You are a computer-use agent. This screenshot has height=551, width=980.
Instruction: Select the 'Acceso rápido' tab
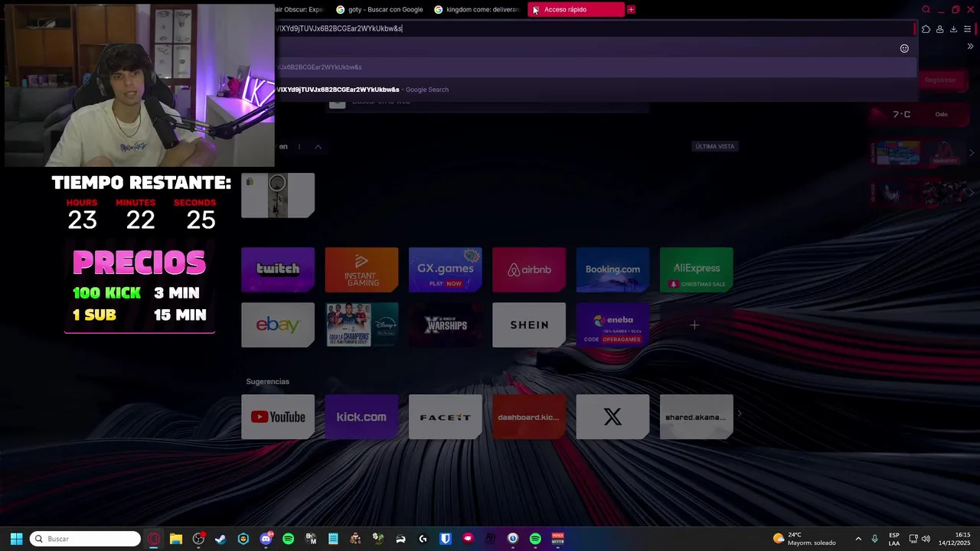click(x=576, y=9)
